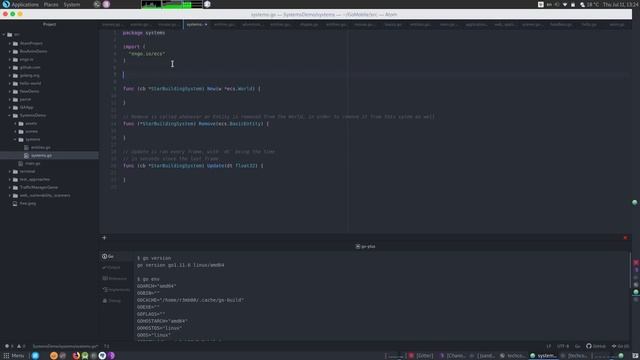Click the system monitor graph in top panel
Screen dimensions: 640x360
point(172,4)
